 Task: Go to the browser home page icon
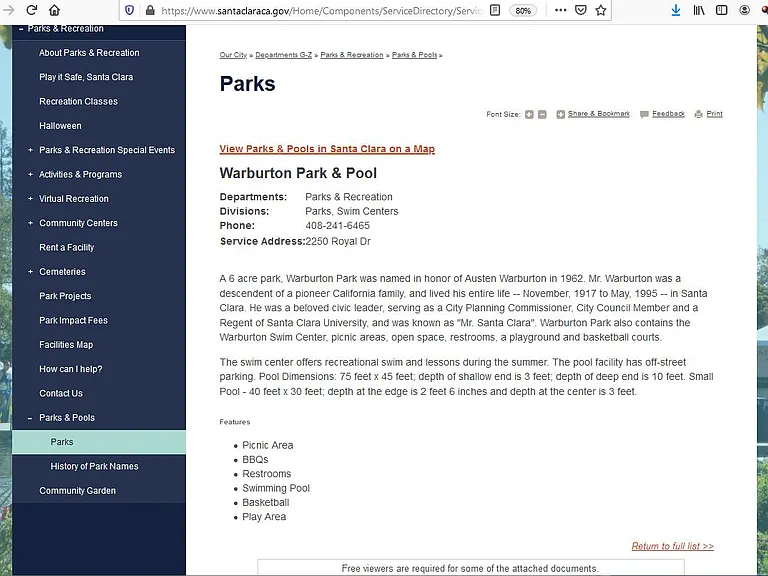pos(54,10)
